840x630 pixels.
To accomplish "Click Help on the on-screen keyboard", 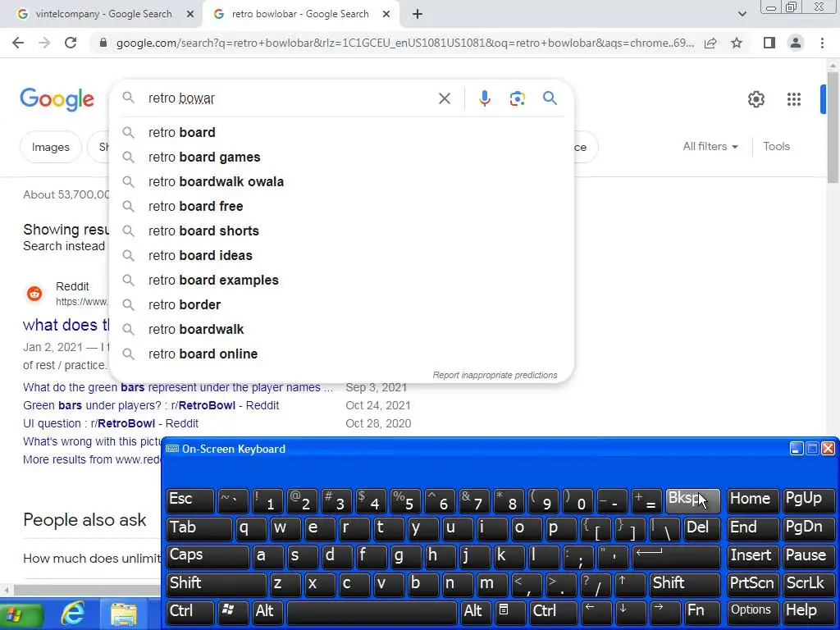I will tap(808, 612).
